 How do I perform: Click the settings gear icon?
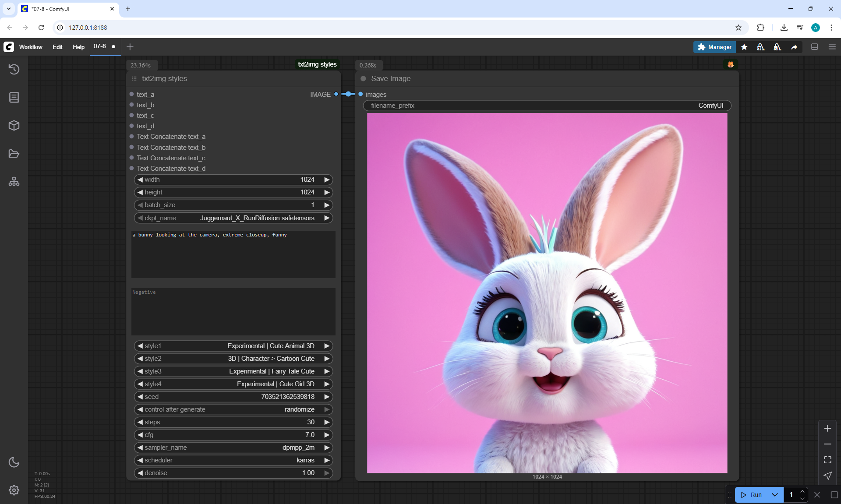pyautogui.click(x=14, y=490)
